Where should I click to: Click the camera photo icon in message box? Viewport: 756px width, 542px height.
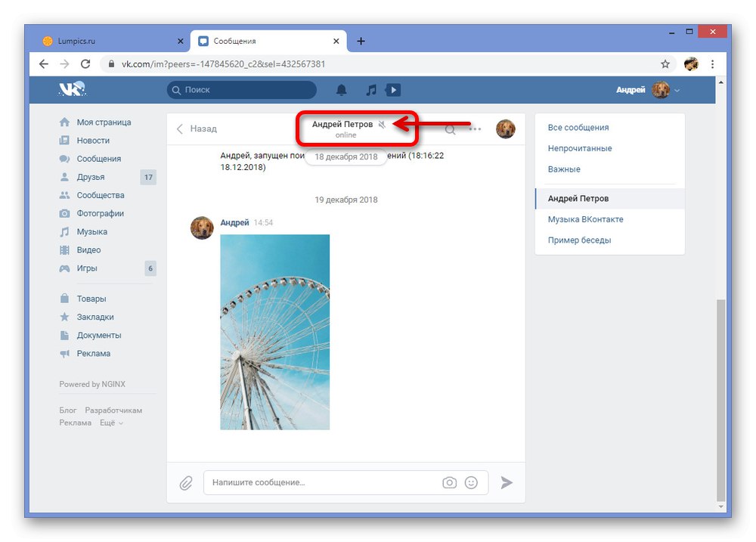pos(449,482)
